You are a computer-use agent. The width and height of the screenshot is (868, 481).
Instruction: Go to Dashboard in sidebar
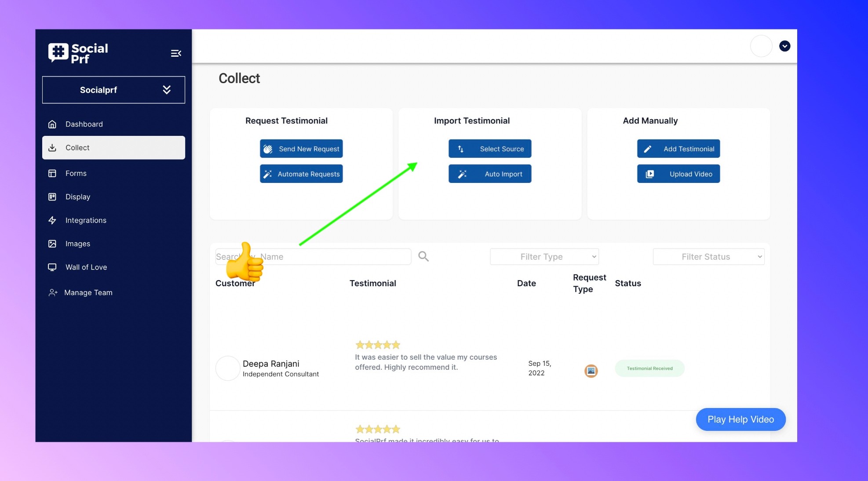(84, 124)
